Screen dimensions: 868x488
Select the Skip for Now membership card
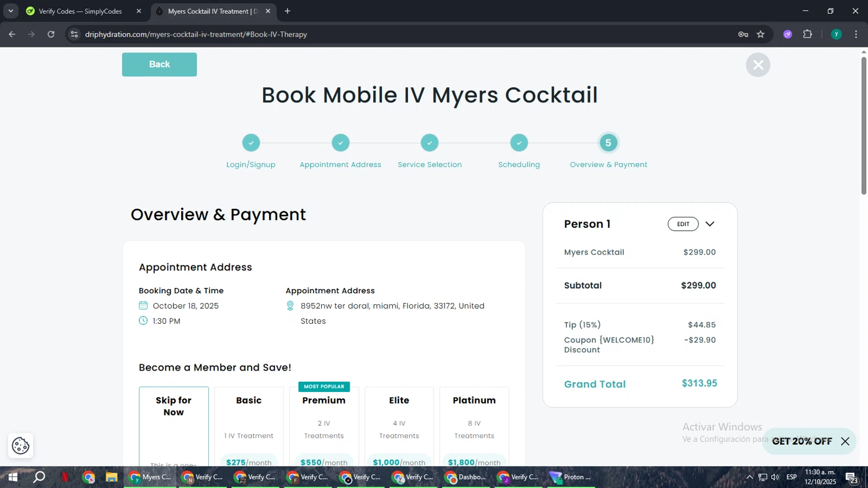click(174, 427)
